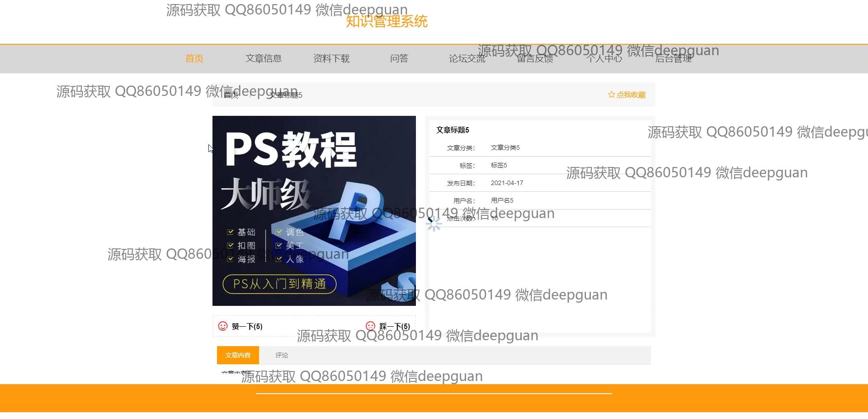The width and height of the screenshot is (868, 419).
Task: Go to 文章信息 in the navigation bar
Action: pos(264,58)
